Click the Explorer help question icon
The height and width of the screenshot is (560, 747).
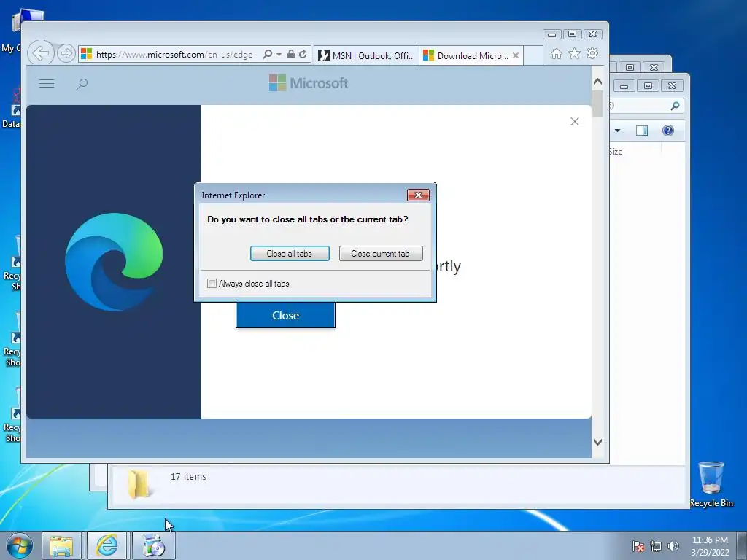pos(668,131)
